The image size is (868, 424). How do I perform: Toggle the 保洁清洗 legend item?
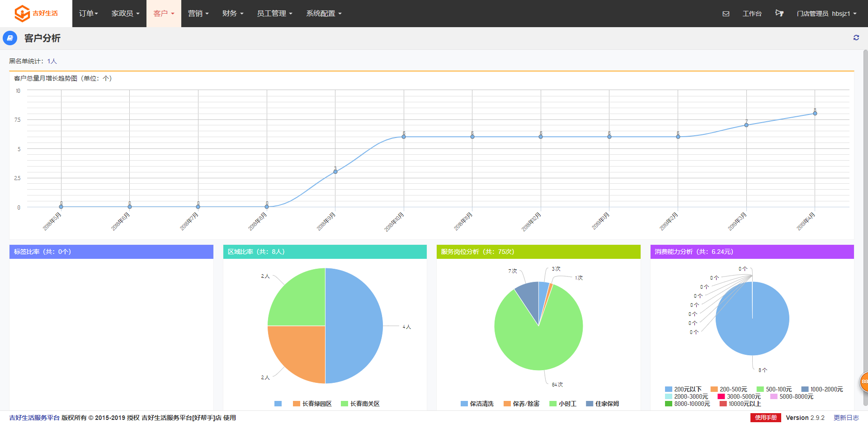pos(477,404)
